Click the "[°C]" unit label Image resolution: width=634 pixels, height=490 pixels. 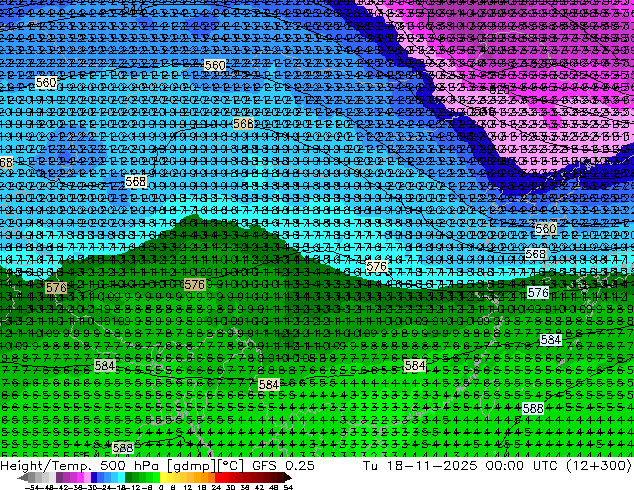[231, 465]
